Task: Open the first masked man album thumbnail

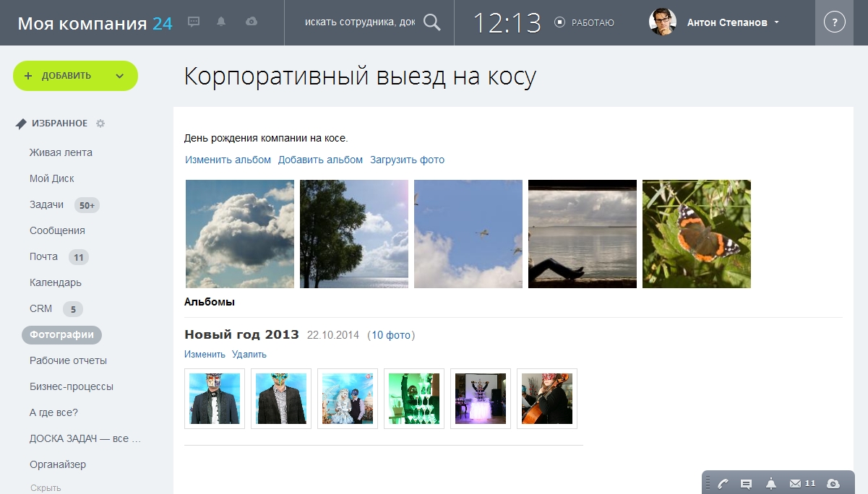Action: pyautogui.click(x=215, y=399)
